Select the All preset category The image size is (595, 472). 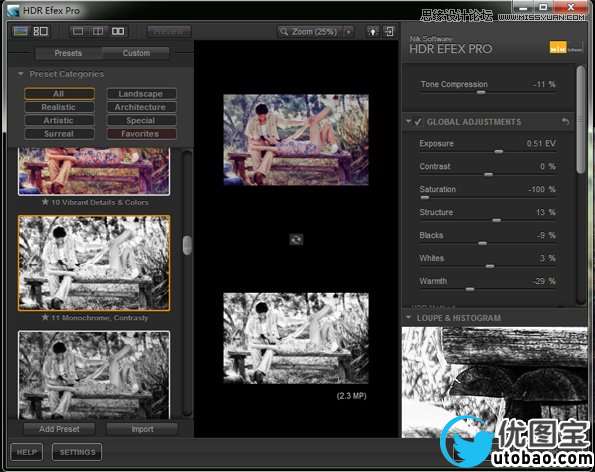tap(59, 93)
